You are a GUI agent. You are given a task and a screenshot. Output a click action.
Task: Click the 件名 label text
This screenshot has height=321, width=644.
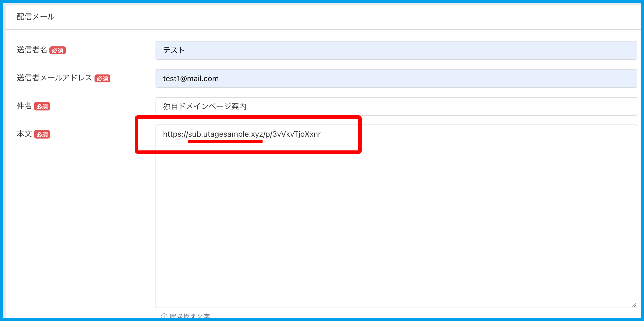(24, 106)
